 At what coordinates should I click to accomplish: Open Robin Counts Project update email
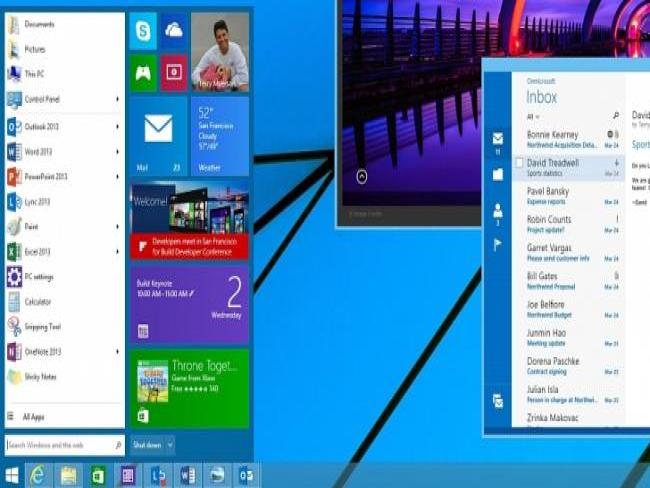(568, 224)
